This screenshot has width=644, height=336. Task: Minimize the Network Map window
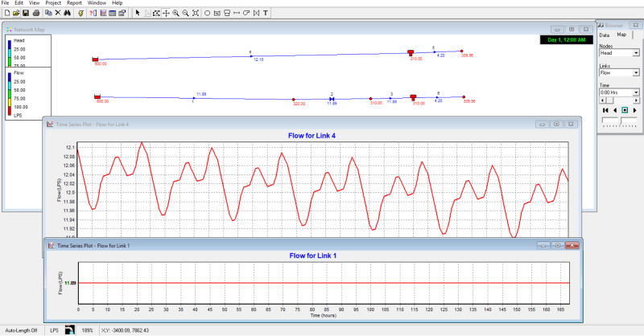557,30
